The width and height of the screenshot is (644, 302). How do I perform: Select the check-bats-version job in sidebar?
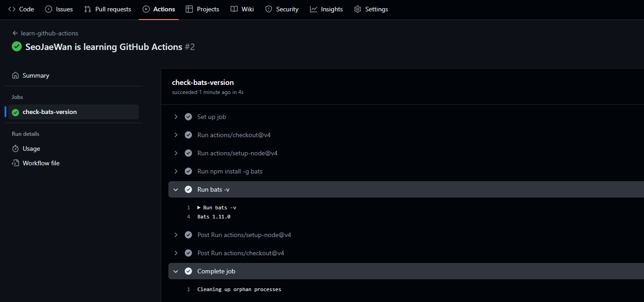coord(74,112)
